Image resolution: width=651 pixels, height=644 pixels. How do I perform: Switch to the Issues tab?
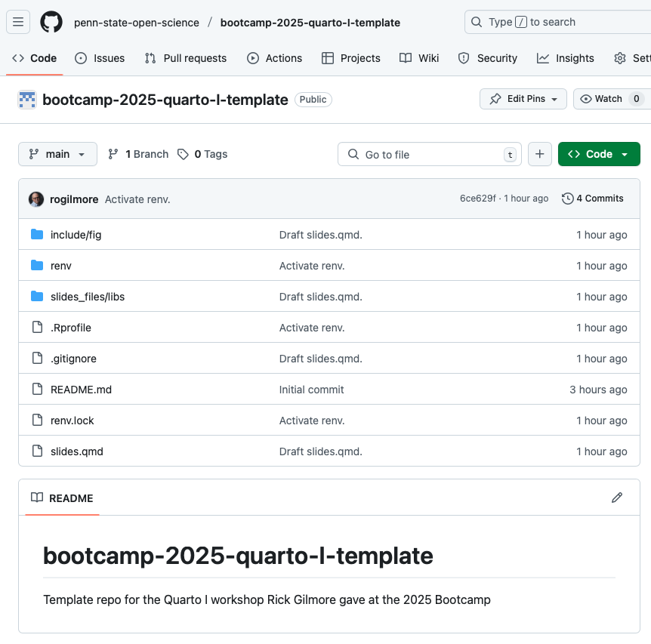coord(100,58)
